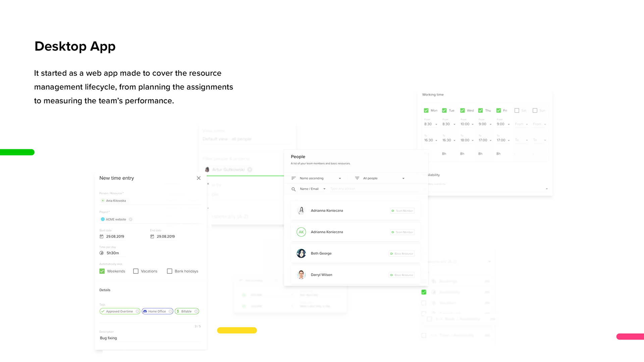Click the Bug fixing description field
The height and width of the screenshot is (362, 644).
(x=150, y=338)
